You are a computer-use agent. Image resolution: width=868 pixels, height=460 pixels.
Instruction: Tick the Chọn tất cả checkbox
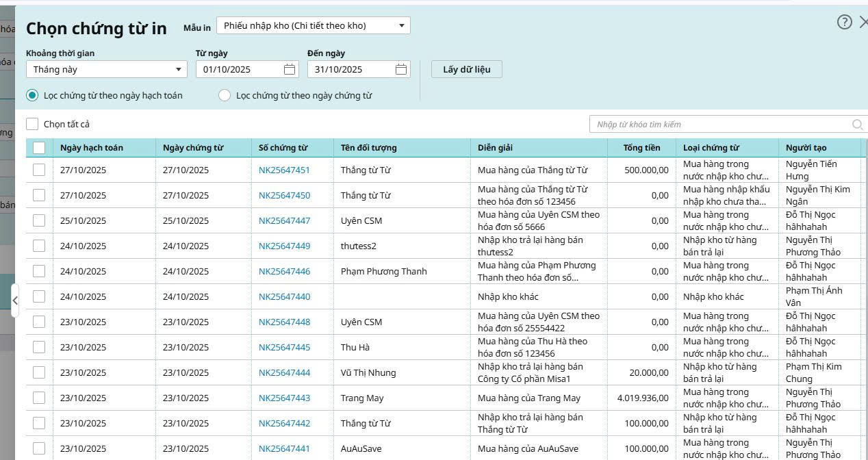(x=32, y=124)
